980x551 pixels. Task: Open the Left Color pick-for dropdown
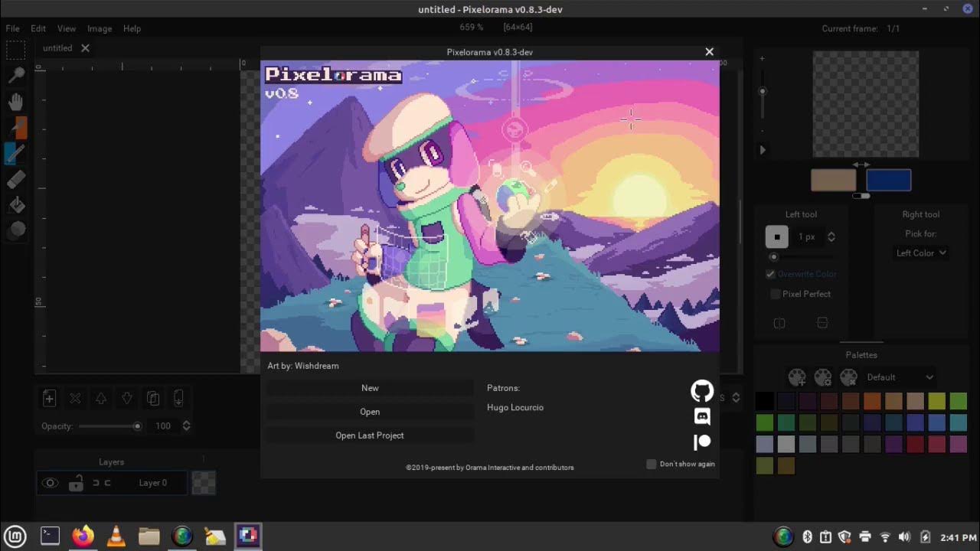click(921, 253)
